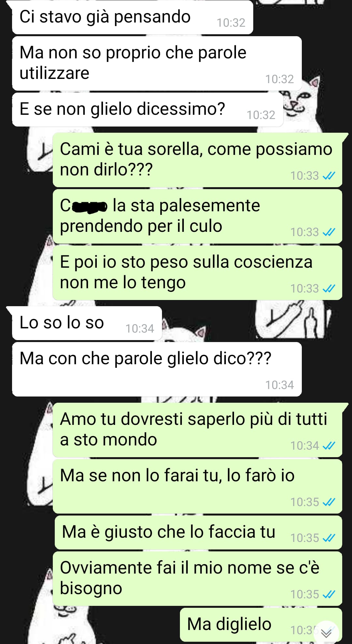352x644 pixels.
Task: Tap read ticks on 'peso sulla coscienza' message
Action: (x=329, y=289)
